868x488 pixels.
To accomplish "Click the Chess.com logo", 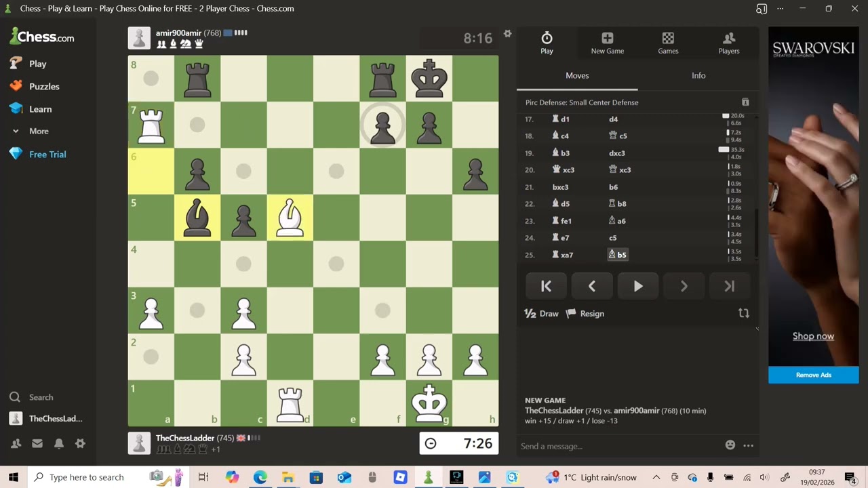I will coord(42,37).
